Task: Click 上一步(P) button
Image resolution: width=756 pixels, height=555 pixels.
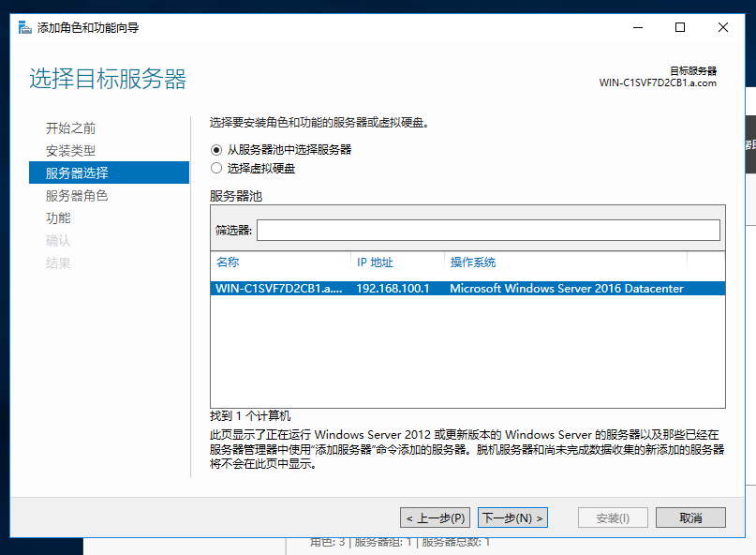Action: (x=435, y=517)
